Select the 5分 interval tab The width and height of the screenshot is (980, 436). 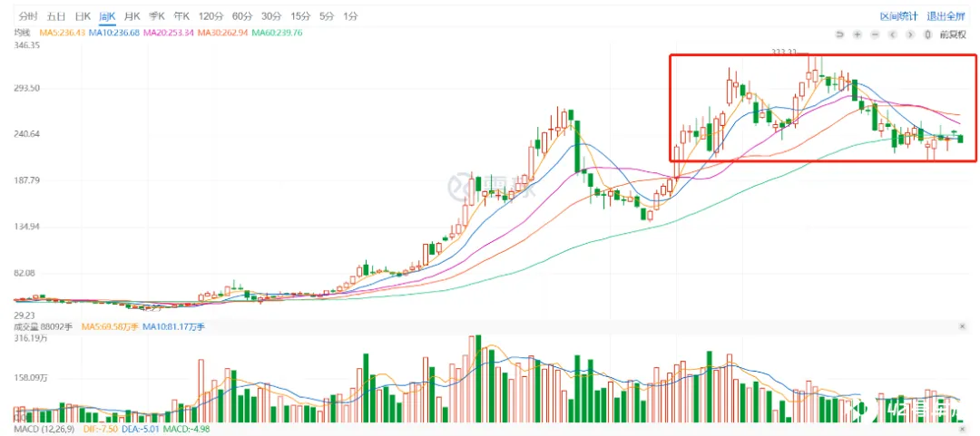327,17
